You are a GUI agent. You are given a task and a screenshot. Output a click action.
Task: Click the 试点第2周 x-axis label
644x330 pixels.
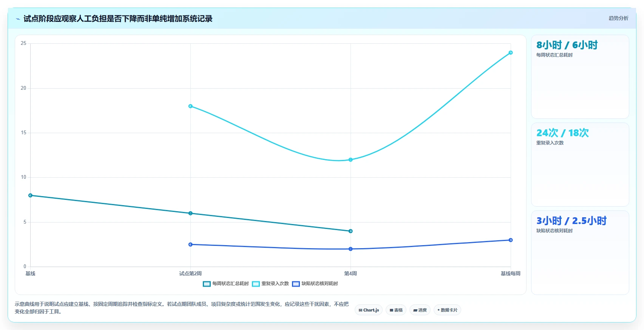coord(190,273)
